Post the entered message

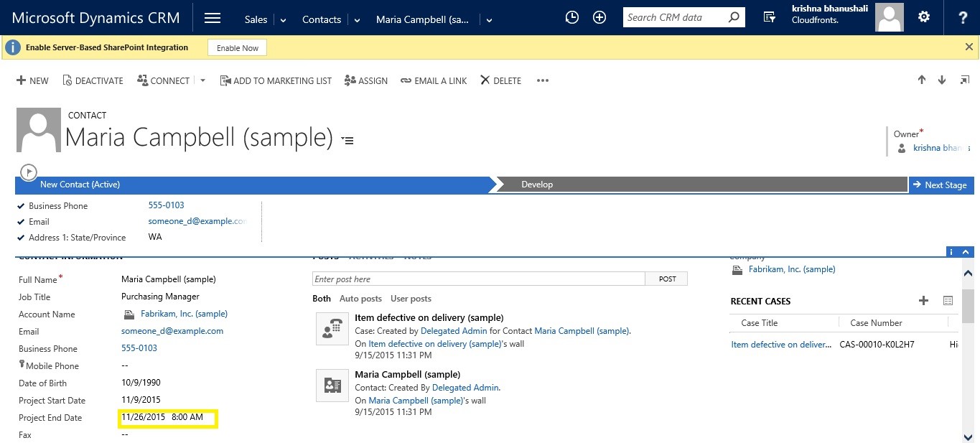[x=667, y=279]
